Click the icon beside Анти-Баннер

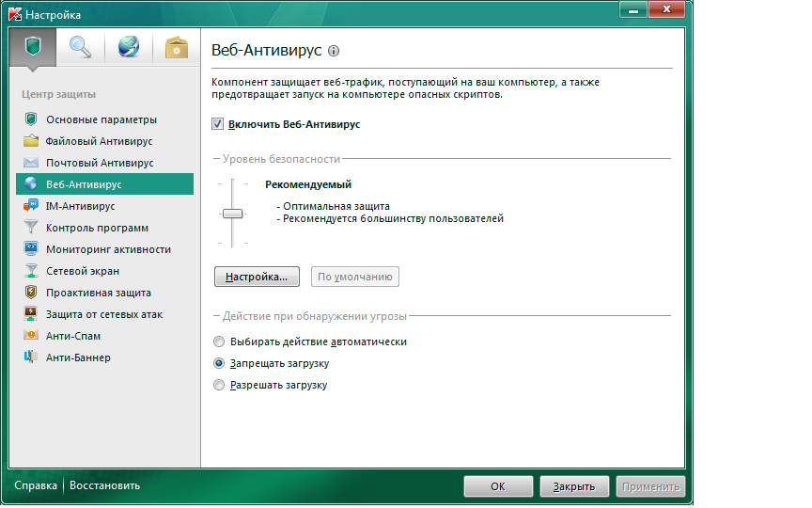[x=31, y=357]
